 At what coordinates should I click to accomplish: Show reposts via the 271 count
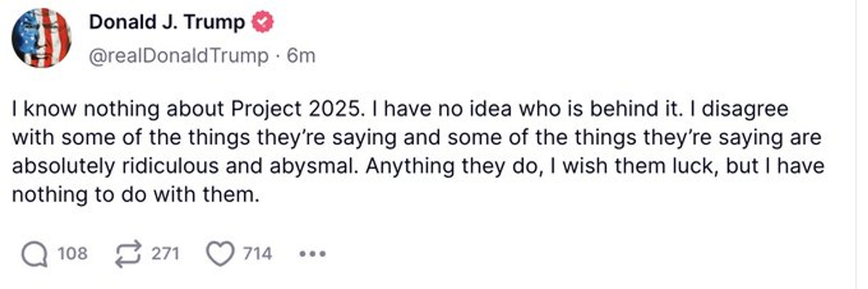165,254
